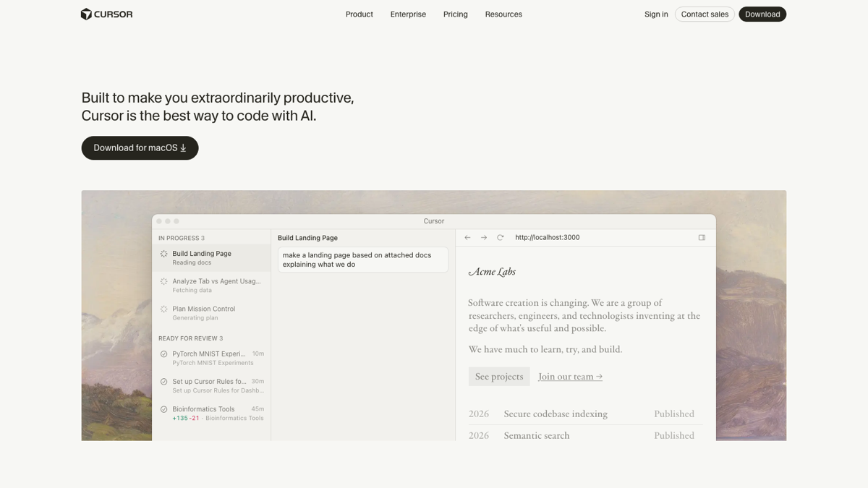Click the Sign in link

[656, 14]
